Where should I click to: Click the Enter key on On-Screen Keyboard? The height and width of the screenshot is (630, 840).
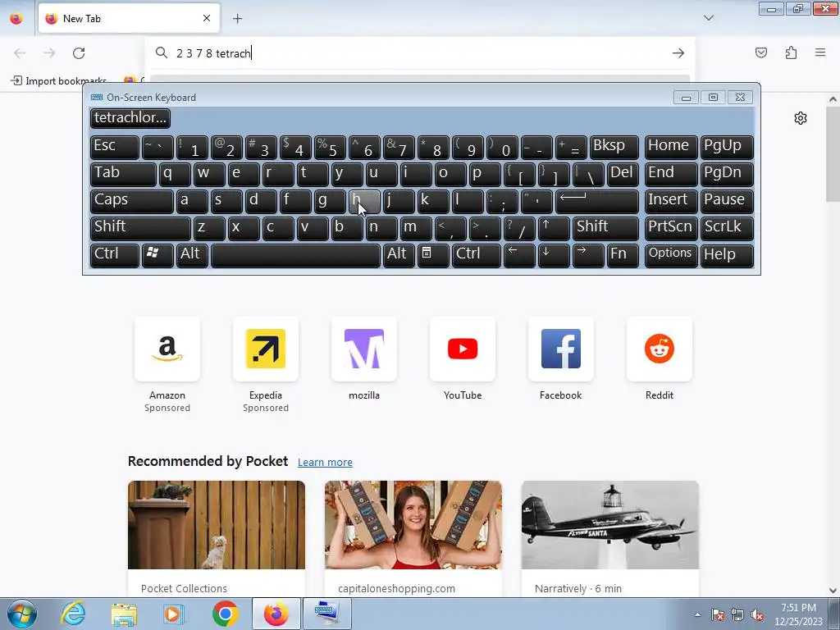pos(597,201)
